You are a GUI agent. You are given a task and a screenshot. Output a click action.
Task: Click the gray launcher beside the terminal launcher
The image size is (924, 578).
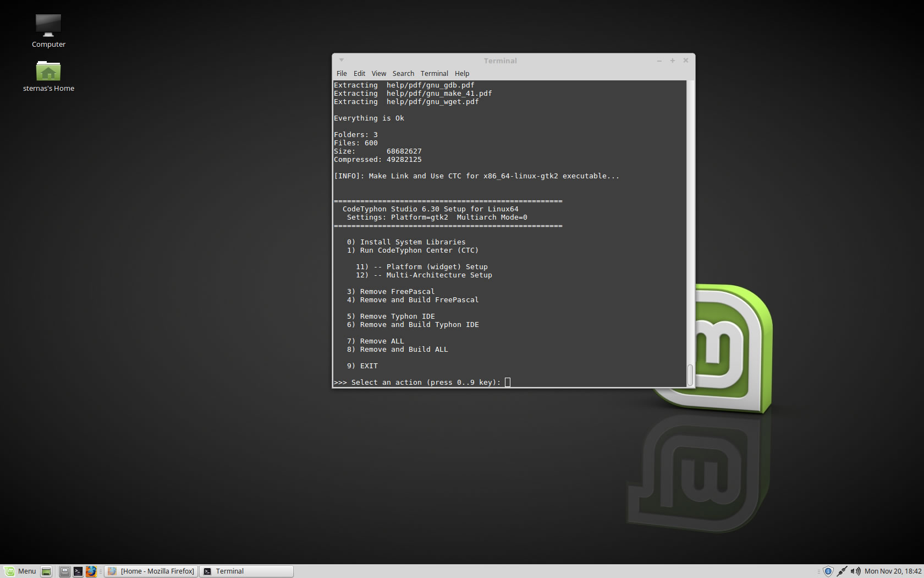coord(64,571)
